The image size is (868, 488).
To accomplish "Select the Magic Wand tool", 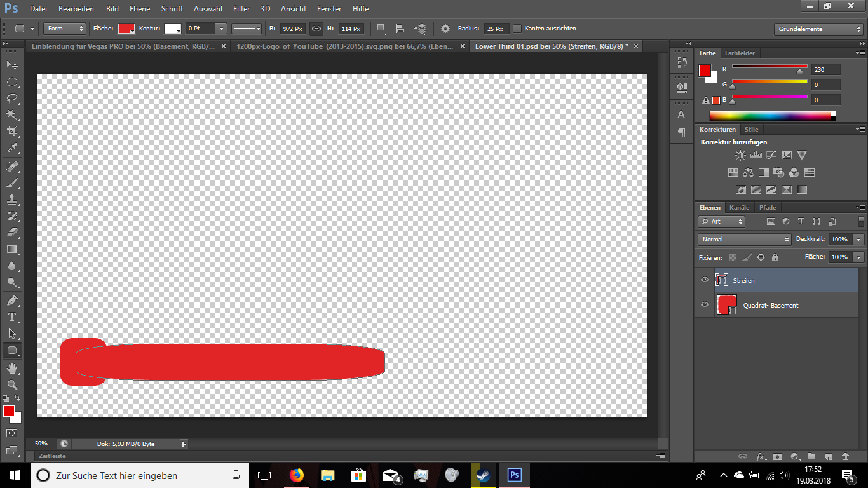I will pyautogui.click(x=11, y=115).
